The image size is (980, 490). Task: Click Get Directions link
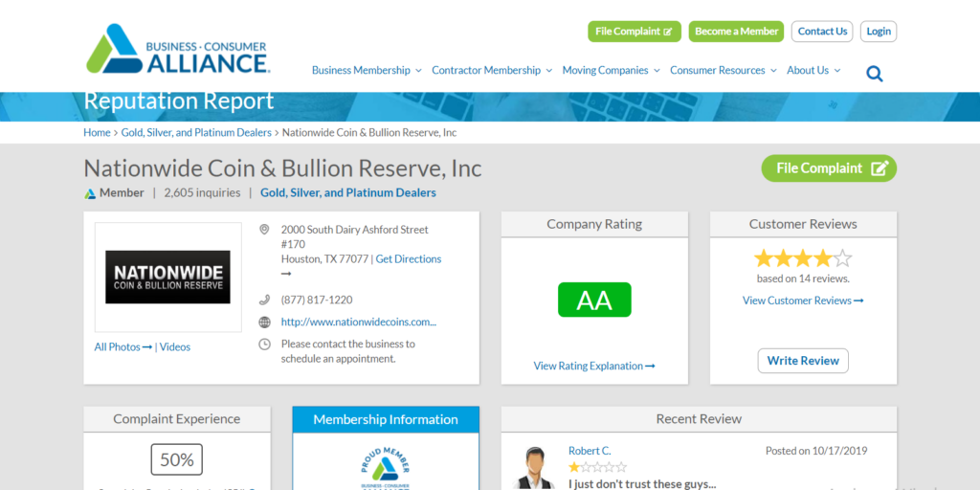pyautogui.click(x=408, y=258)
